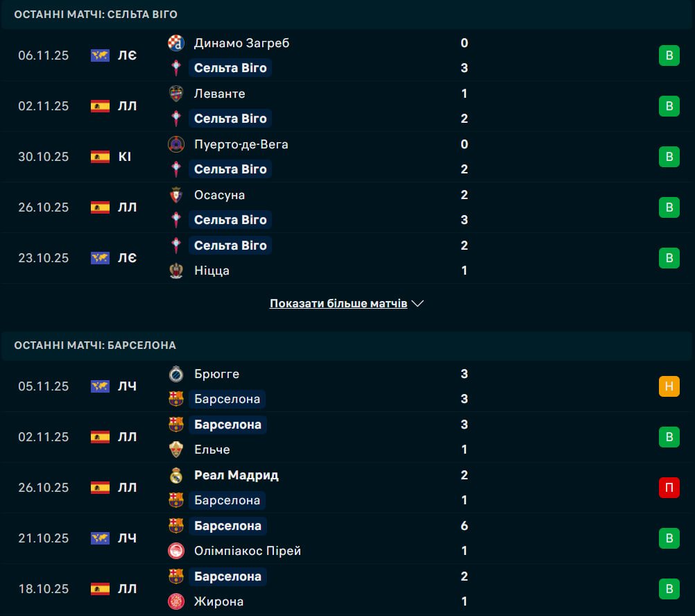
Task: Click the Dinamo Zagreb club crest
Action: point(176,43)
